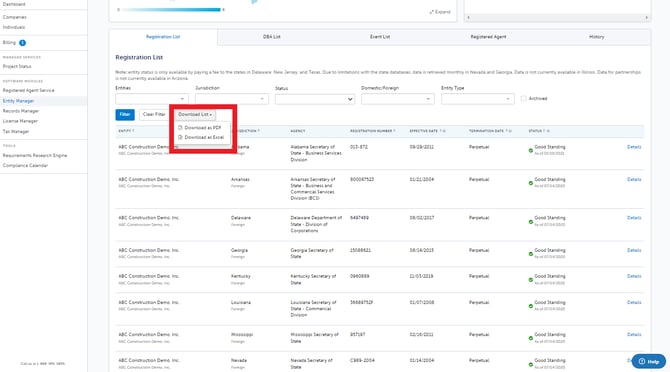
Task: Click the green status icon in Arkansas row
Action: click(531, 183)
